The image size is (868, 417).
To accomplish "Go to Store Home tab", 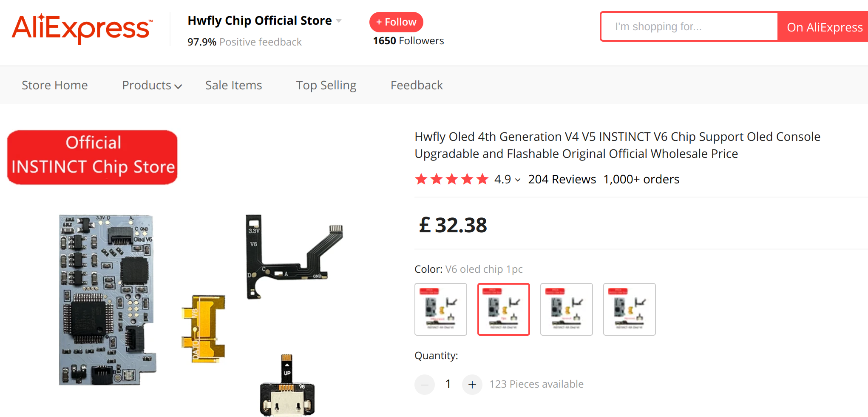I will [x=55, y=85].
